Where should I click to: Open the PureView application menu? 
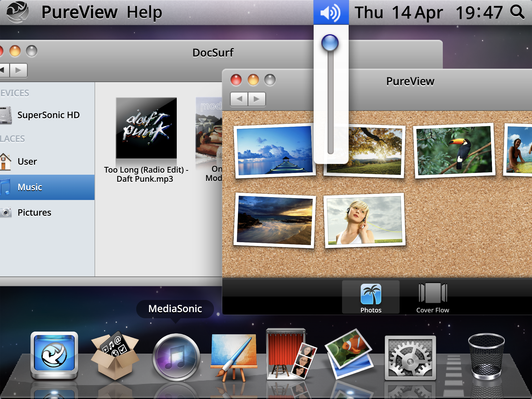79,12
